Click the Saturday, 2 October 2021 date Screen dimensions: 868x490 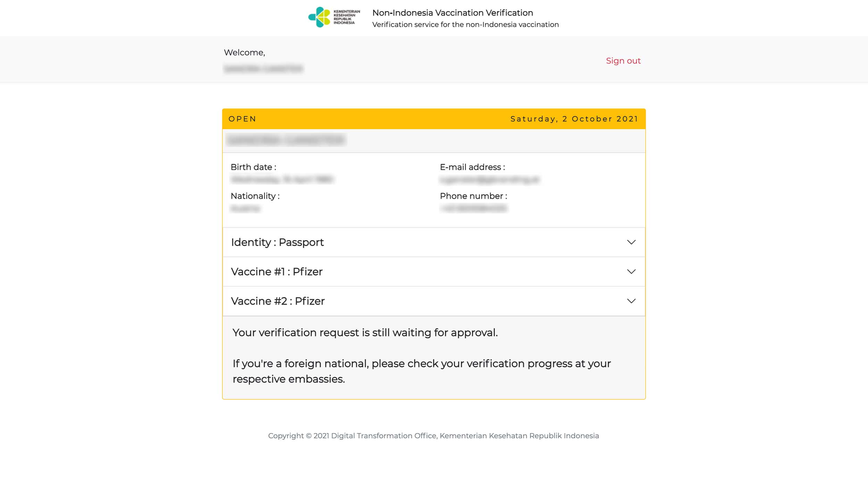tap(574, 119)
